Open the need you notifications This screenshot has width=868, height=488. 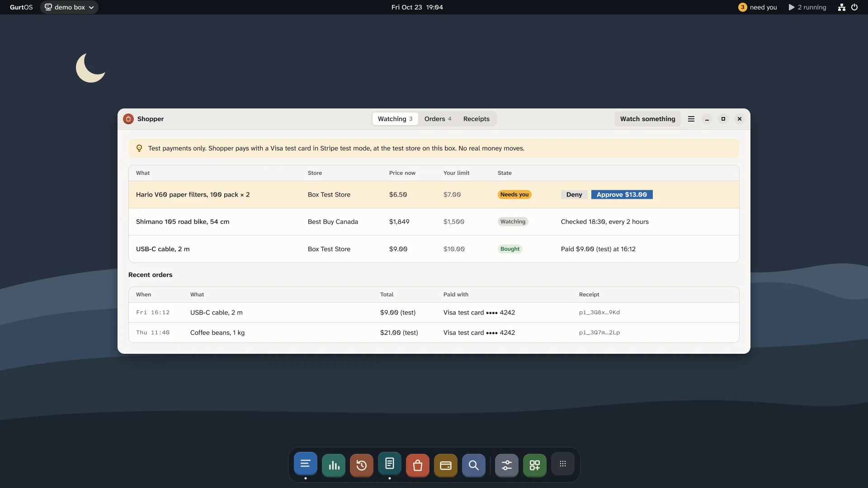(758, 7)
